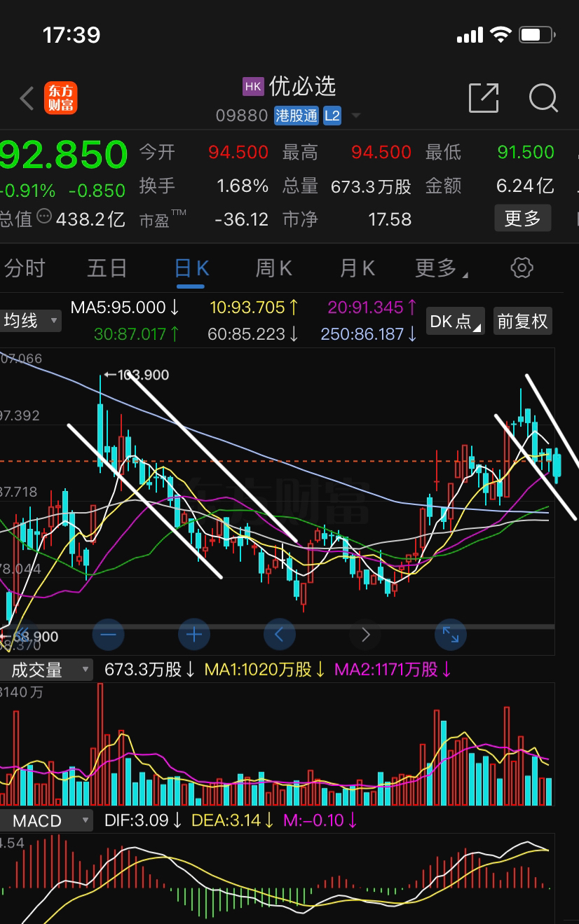Tap the 17:39 clock in status bar
Viewport: 579px width, 924px height.
coord(71,34)
